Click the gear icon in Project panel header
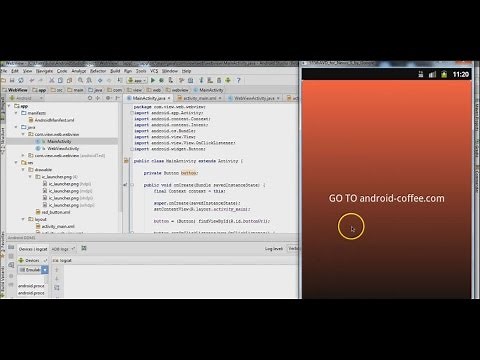 [x=108, y=98]
